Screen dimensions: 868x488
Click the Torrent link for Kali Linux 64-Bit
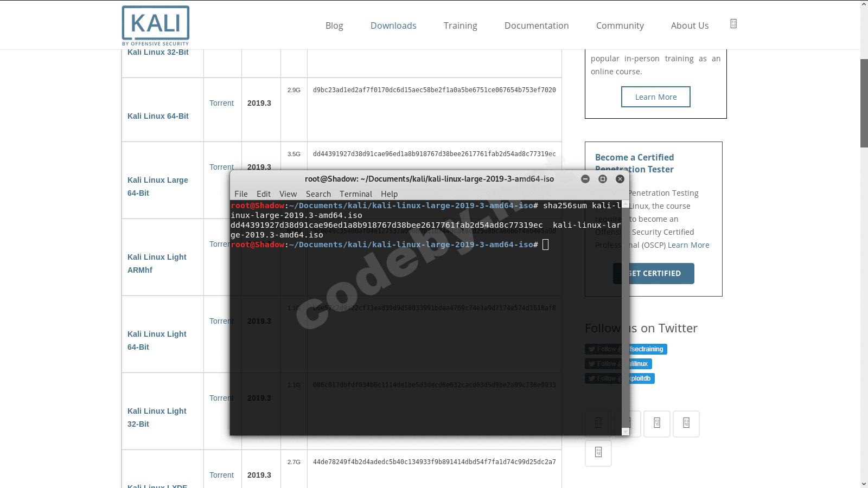tap(222, 102)
